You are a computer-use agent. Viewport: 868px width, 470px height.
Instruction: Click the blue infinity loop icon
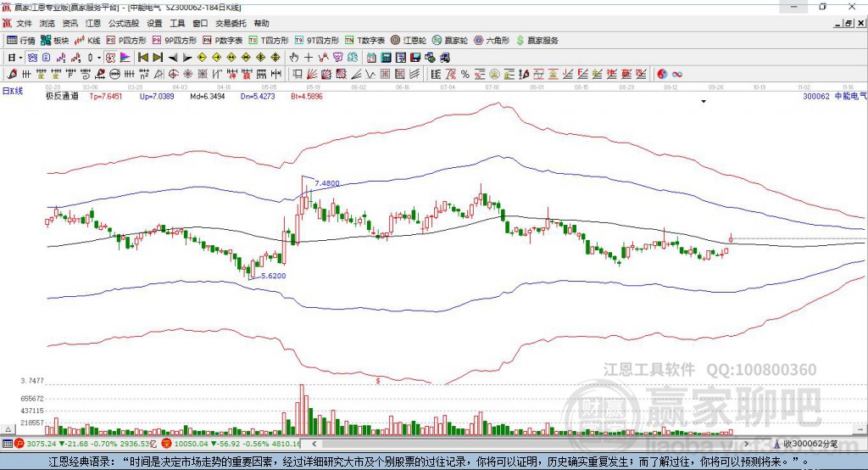point(677,75)
